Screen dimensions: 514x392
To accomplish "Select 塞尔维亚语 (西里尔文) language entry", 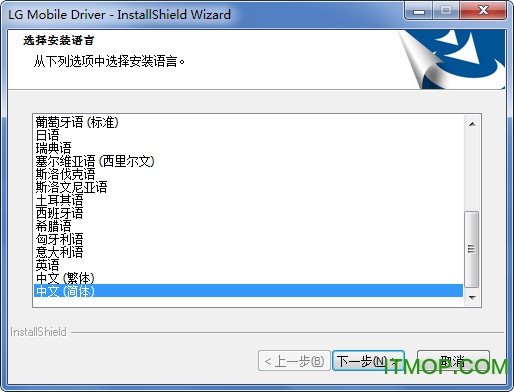I will (248, 161).
